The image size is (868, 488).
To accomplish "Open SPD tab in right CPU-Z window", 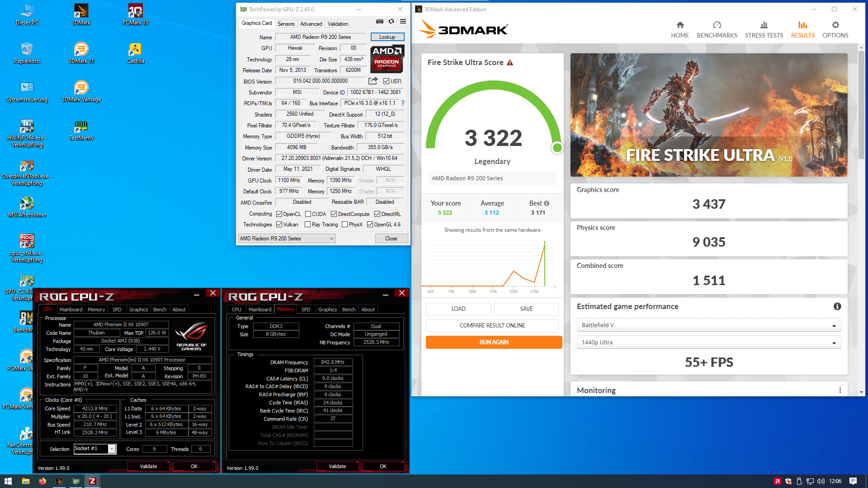I will point(306,310).
